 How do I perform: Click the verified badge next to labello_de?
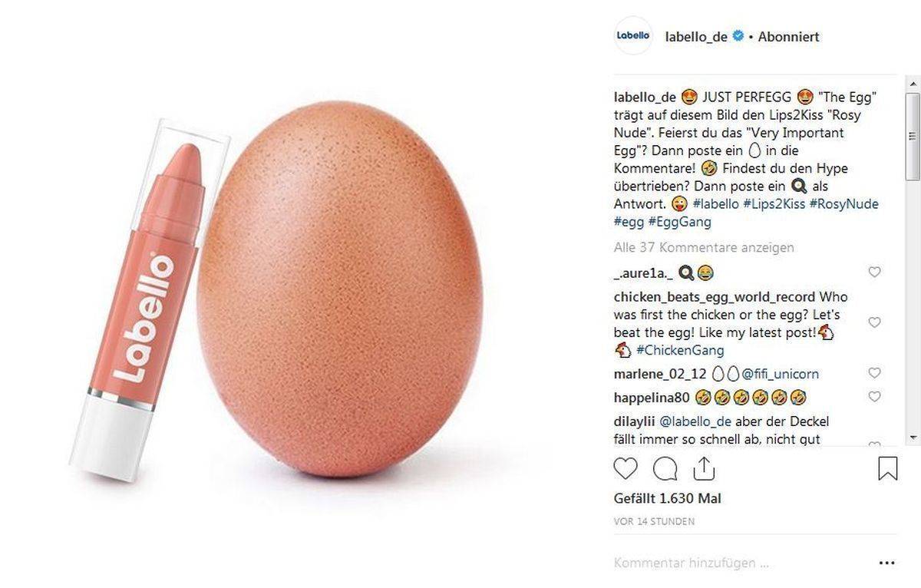(738, 35)
